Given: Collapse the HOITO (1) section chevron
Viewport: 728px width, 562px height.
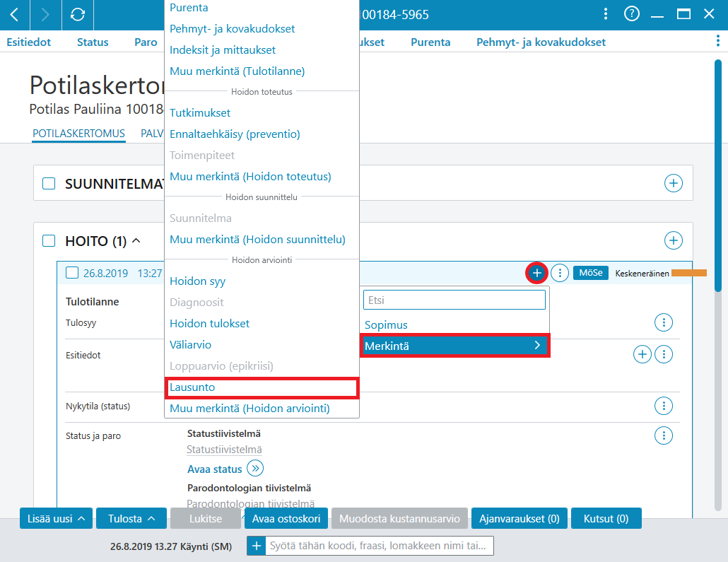Looking at the screenshot, I should (x=136, y=240).
